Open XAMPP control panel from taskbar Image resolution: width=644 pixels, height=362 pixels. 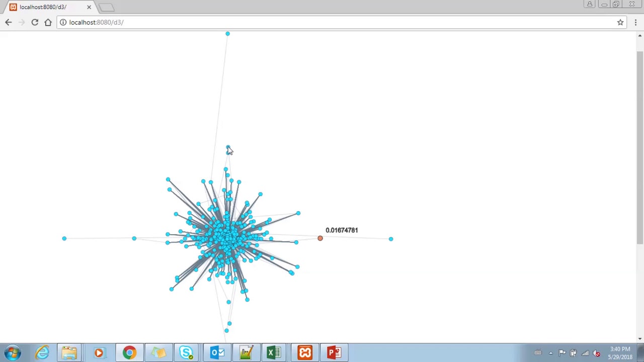click(305, 352)
